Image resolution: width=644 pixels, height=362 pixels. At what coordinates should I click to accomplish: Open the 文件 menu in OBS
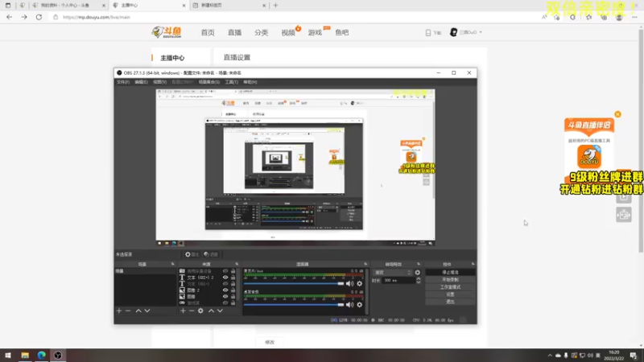pyautogui.click(x=123, y=82)
